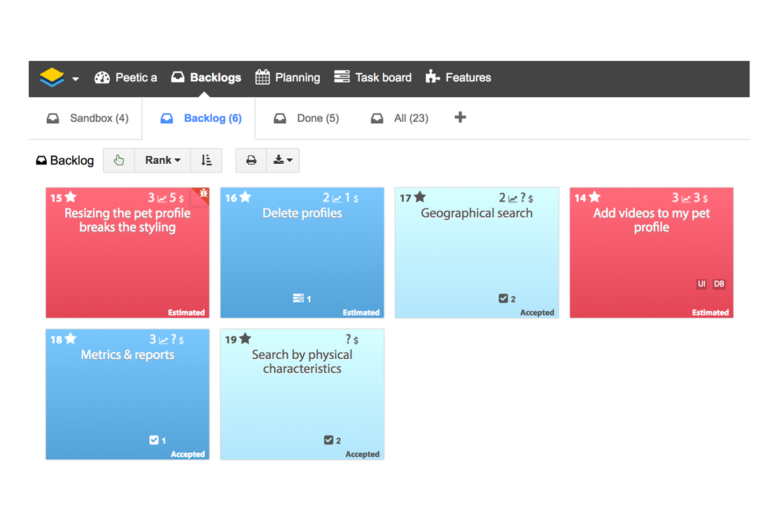Click the Planning calendar icon
Screen dimensions: 777x532
262,77
